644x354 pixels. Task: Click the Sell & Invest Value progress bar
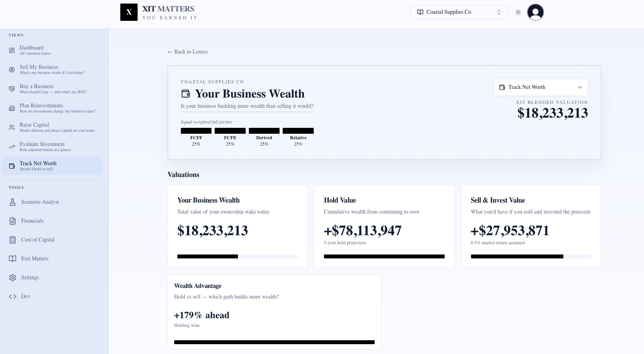click(531, 256)
